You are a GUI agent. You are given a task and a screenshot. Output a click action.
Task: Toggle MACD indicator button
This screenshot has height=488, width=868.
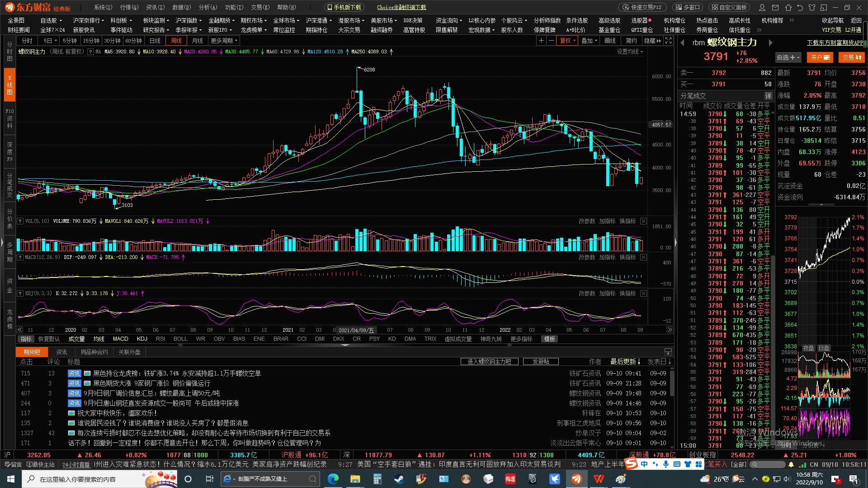120,339
